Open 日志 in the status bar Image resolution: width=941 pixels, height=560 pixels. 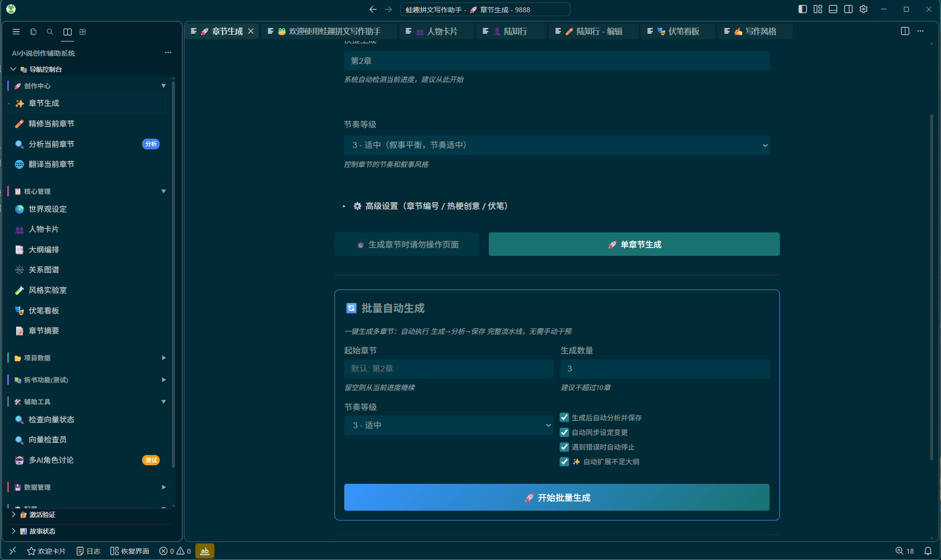88,551
